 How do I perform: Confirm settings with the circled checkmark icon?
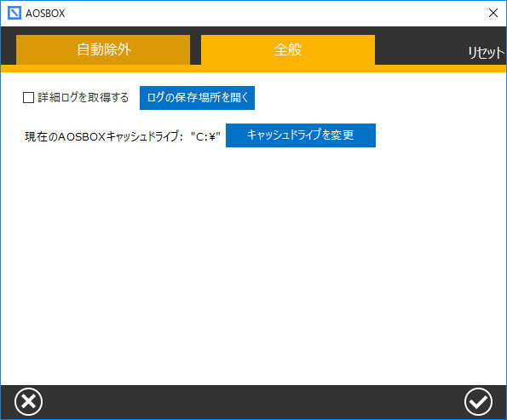tap(478, 401)
